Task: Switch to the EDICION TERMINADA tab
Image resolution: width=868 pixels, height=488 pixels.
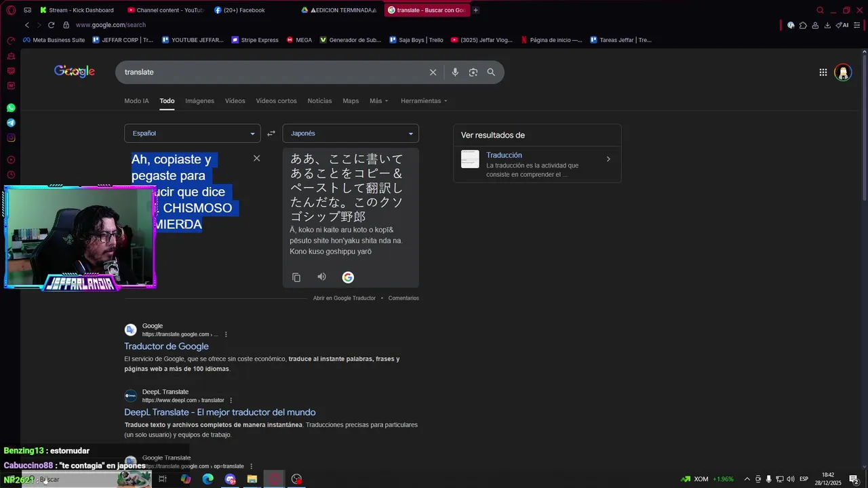Action: [x=339, y=10]
